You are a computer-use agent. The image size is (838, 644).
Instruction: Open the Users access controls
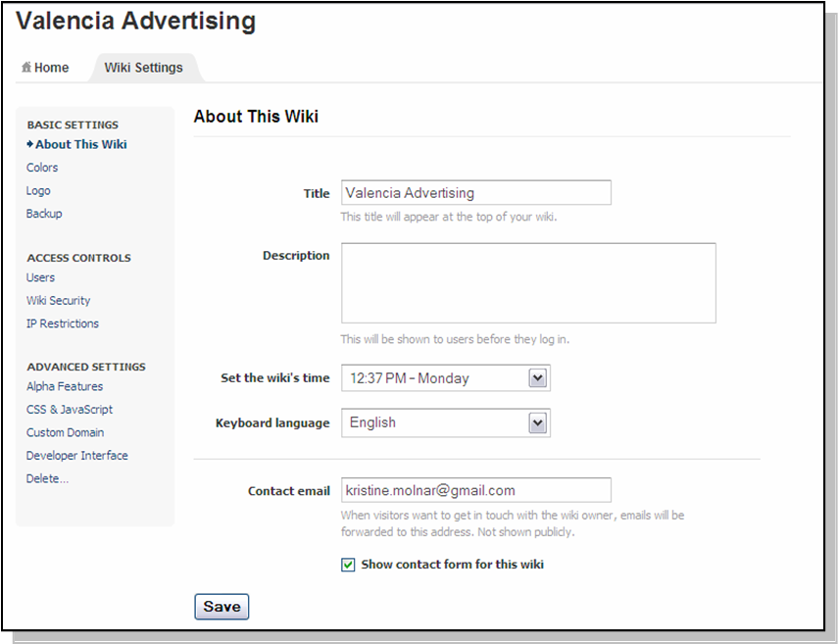pos(40,277)
